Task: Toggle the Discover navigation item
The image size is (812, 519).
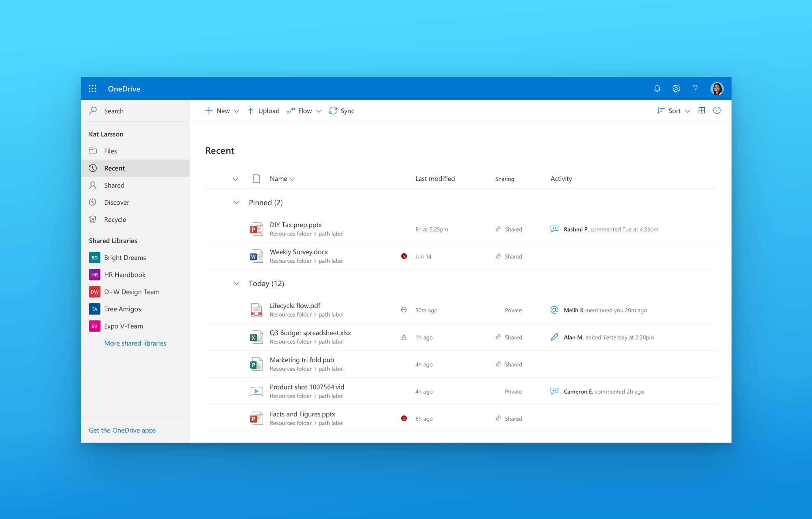Action: pyautogui.click(x=116, y=202)
